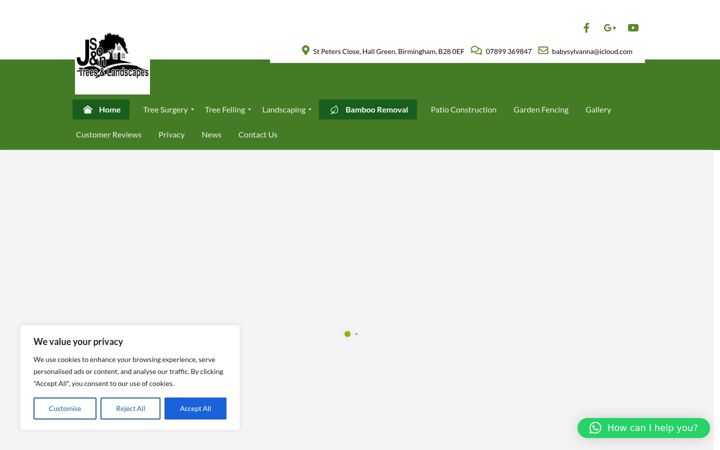This screenshot has width=720, height=450.
Task: Click the leaf icon beside Bamboo Removal
Action: (334, 110)
